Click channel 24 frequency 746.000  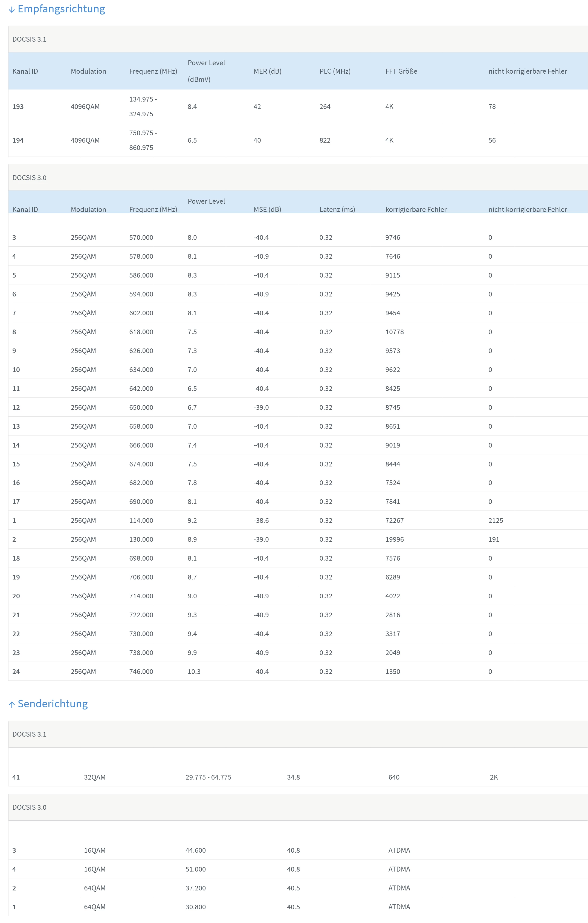coord(141,671)
